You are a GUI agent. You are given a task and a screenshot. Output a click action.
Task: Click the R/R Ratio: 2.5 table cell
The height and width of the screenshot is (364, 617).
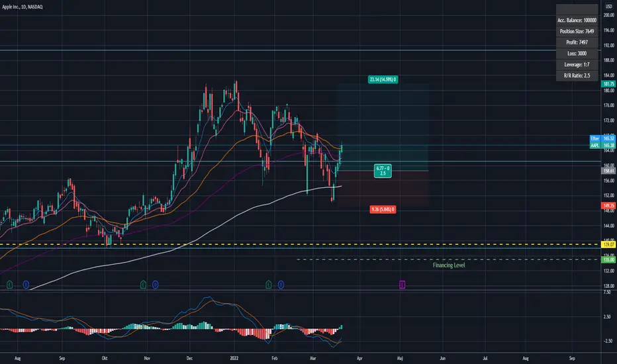click(577, 75)
